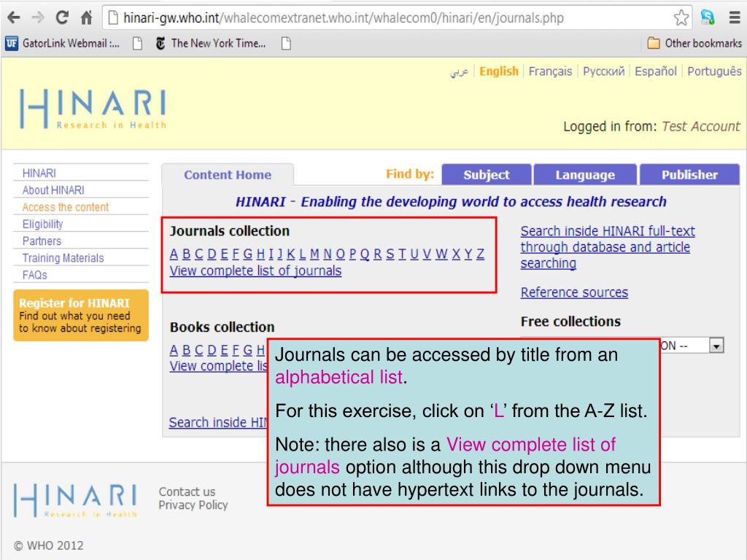Screen dimensions: 747x560
Task: Click the blank page bookmark after New York Times
Action: (x=286, y=43)
